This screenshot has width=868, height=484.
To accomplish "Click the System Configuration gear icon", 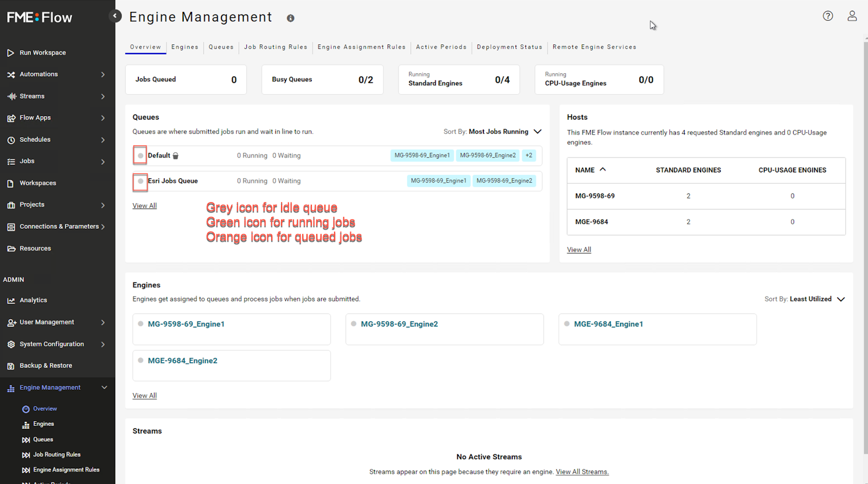I will point(11,344).
